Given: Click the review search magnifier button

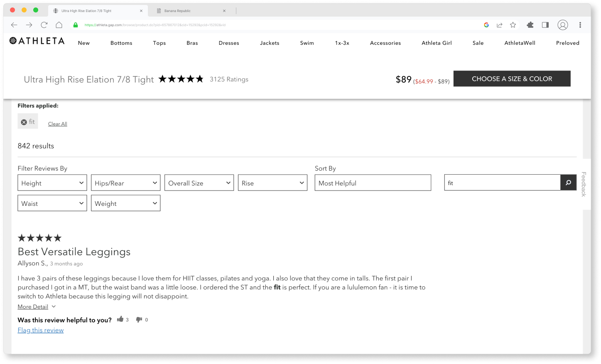Looking at the screenshot, I should tap(568, 183).
